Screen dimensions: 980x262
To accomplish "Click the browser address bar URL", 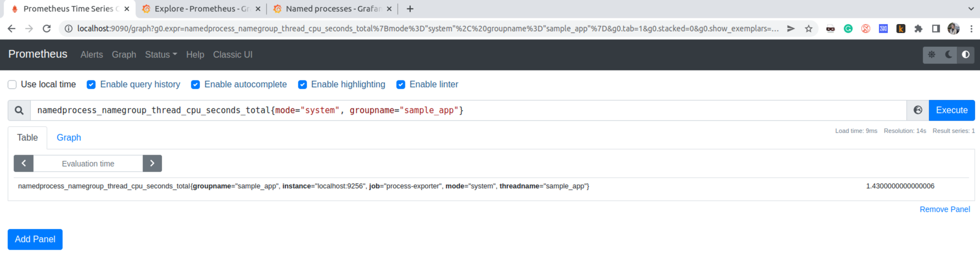I will pyautogui.click(x=428, y=29).
